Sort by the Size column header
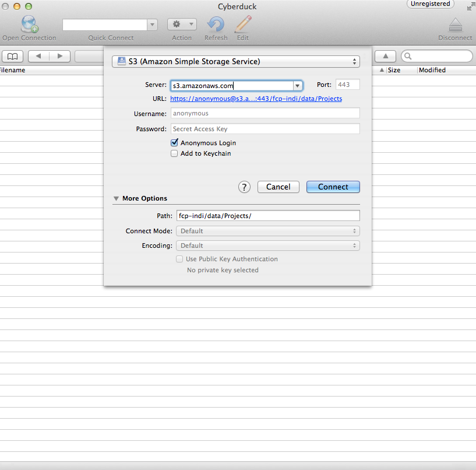Viewport: 476px width, 470px height. coord(394,70)
